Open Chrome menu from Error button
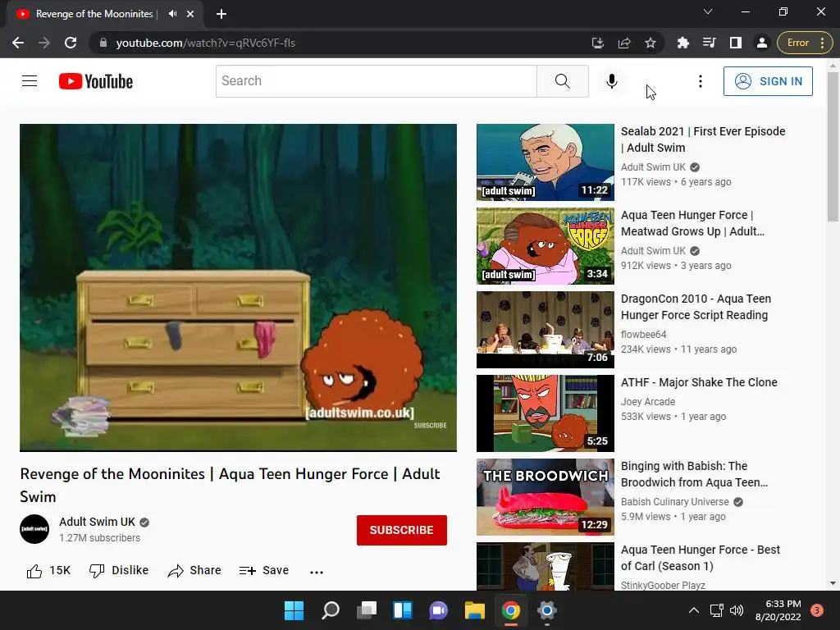Image resolution: width=840 pixels, height=630 pixels. point(805,43)
